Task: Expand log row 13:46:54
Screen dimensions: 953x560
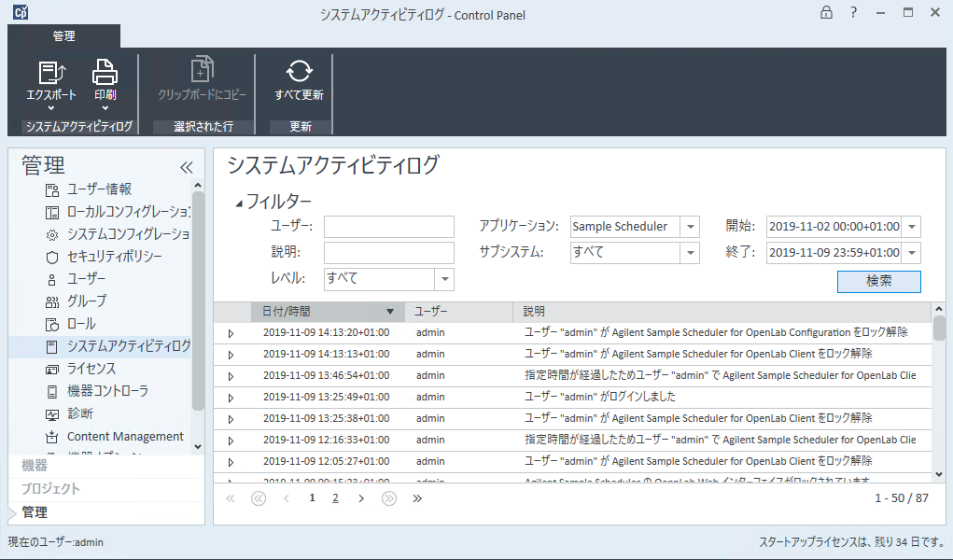Action: (231, 376)
